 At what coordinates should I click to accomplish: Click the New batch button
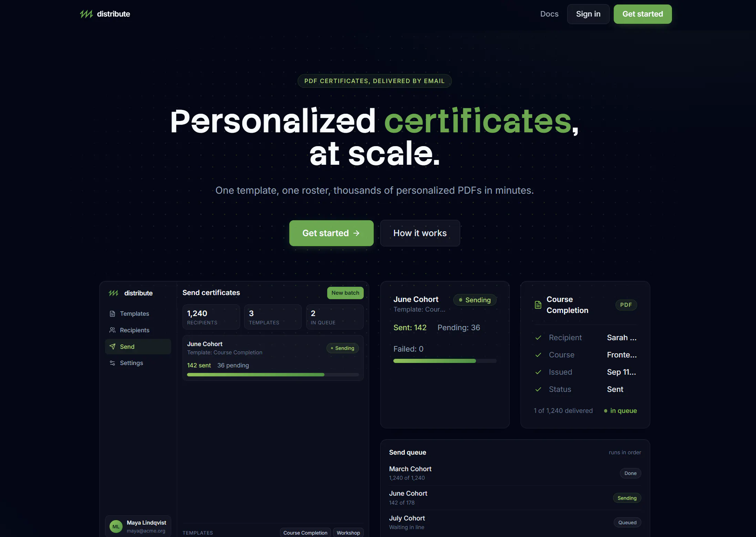pyautogui.click(x=345, y=293)
